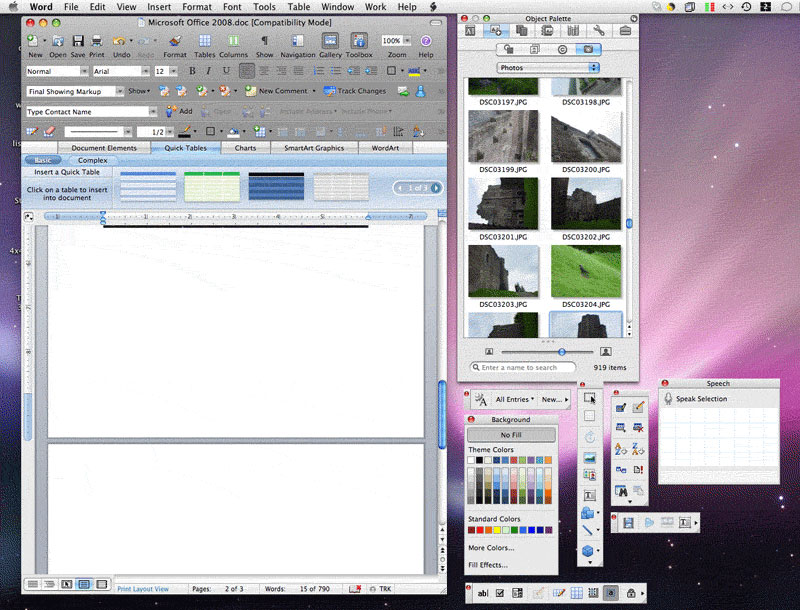This screenshot has height=610, width=800.
Task: Click the Toolbox icon
Action: (359, 41)
